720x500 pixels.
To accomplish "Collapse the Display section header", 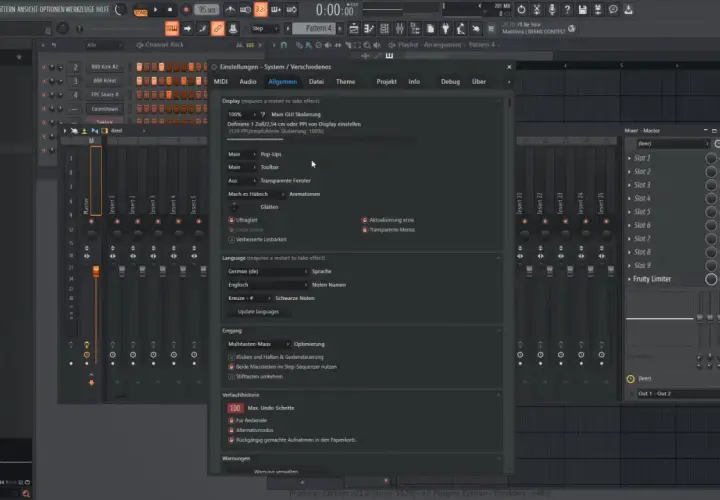I will point(498,101).
